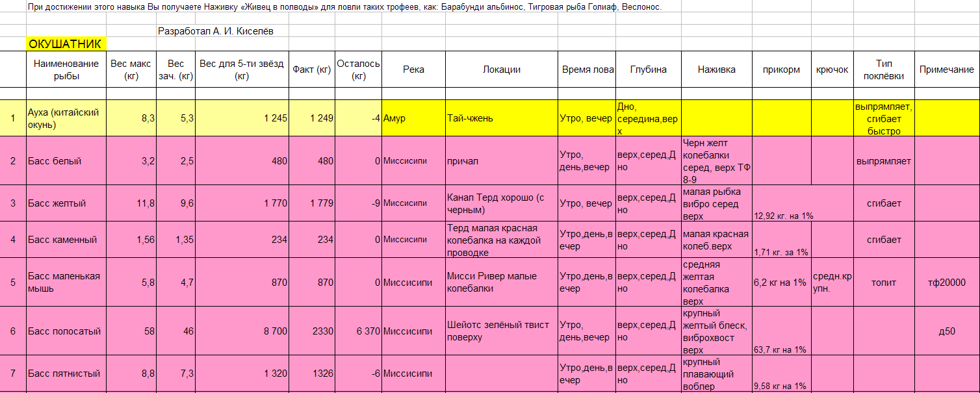
Task: Select row number 5 cell
Action: coord(13,283)
